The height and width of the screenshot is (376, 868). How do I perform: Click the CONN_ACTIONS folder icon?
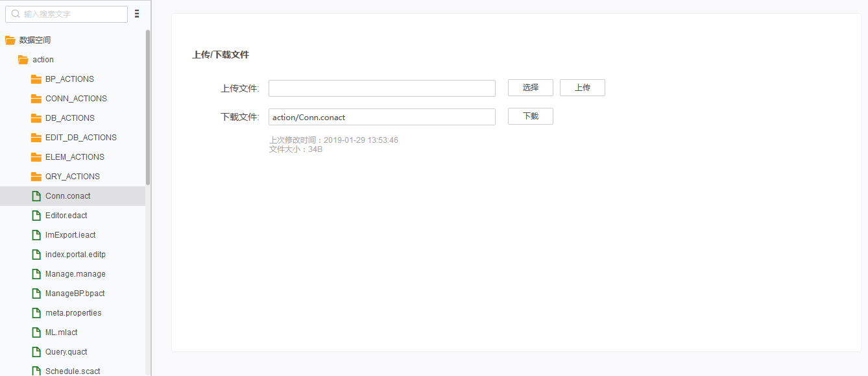coord(36,99)
